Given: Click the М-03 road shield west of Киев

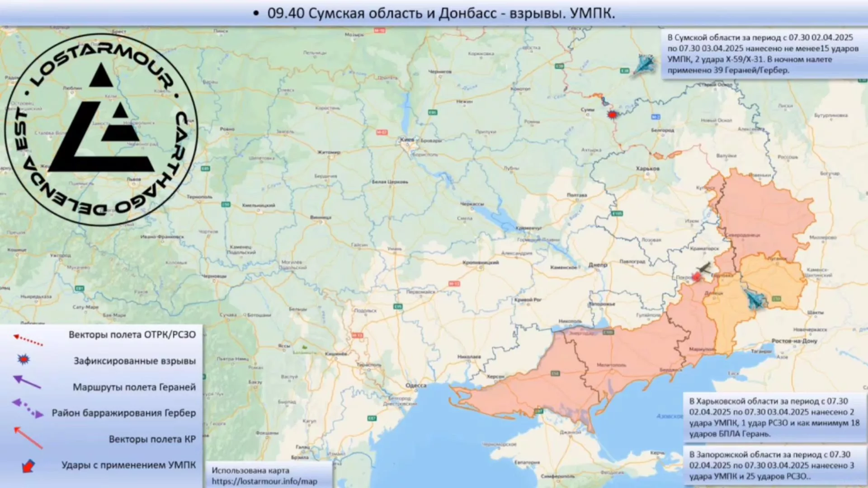Looking at the screenshot, I should 382,132.
